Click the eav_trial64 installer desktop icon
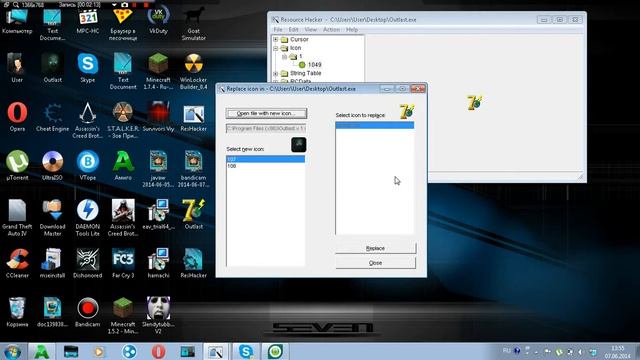 [x=158, y=214]
